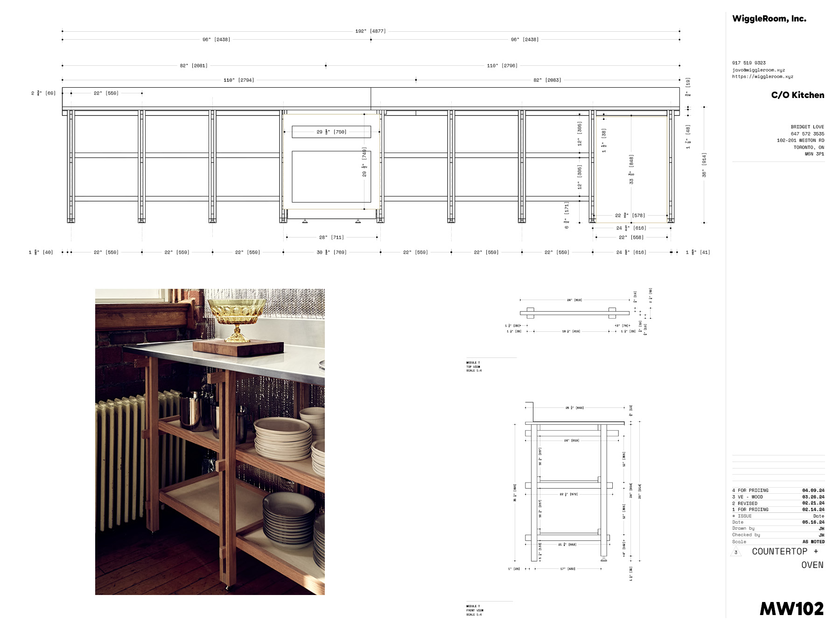Click the WiggleRoom, Inc. company logo
Image resolution: width=840 pixels, height=630 pixels.
pyautogui.click(x=769, y=19)
